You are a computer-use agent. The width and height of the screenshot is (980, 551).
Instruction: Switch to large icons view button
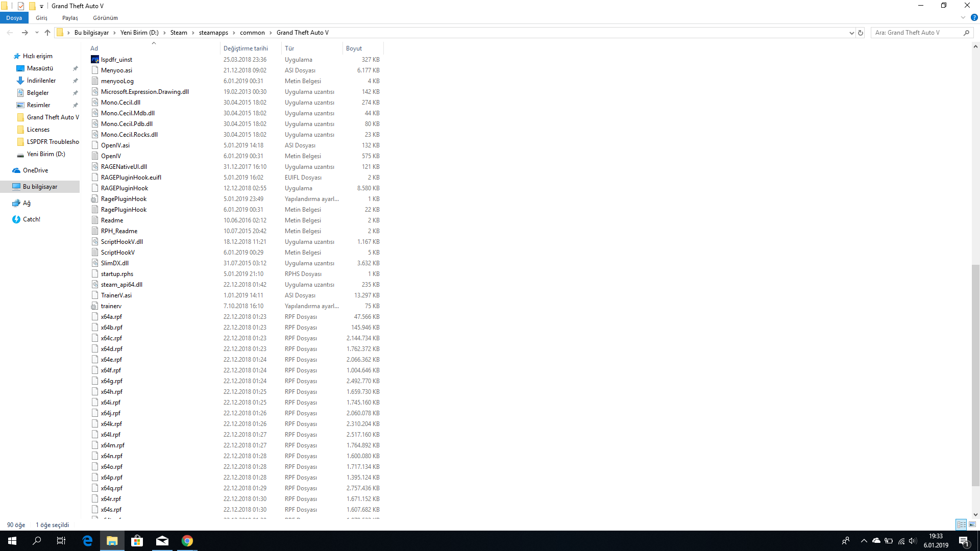tap(972, 524)
